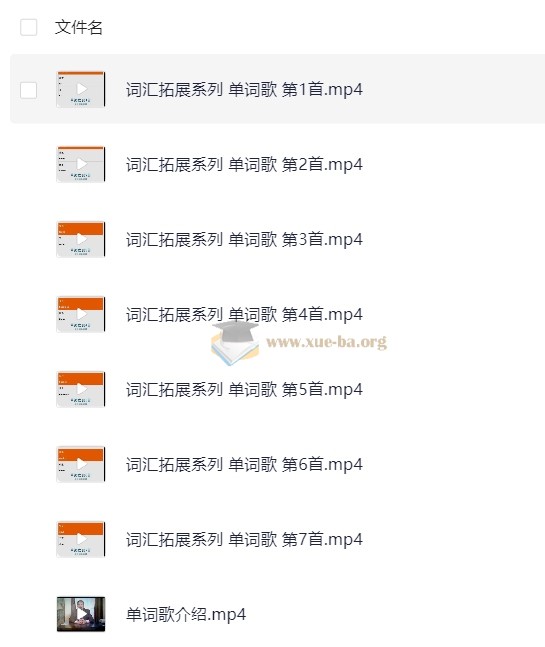Click file name 词汇拓展系列 单词歌 第7首.mp4
The image size is (545, 647).
(x=244, y=540)
